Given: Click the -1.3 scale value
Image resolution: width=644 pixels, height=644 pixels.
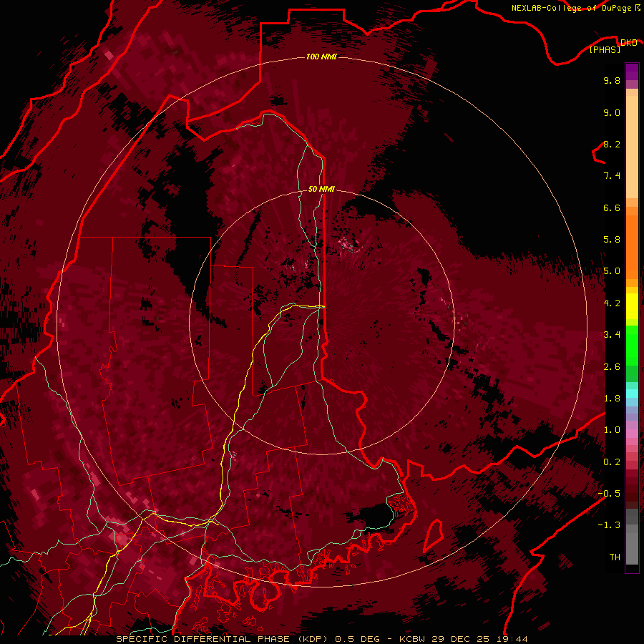Looking at the screenshot, I should [609, 525].
